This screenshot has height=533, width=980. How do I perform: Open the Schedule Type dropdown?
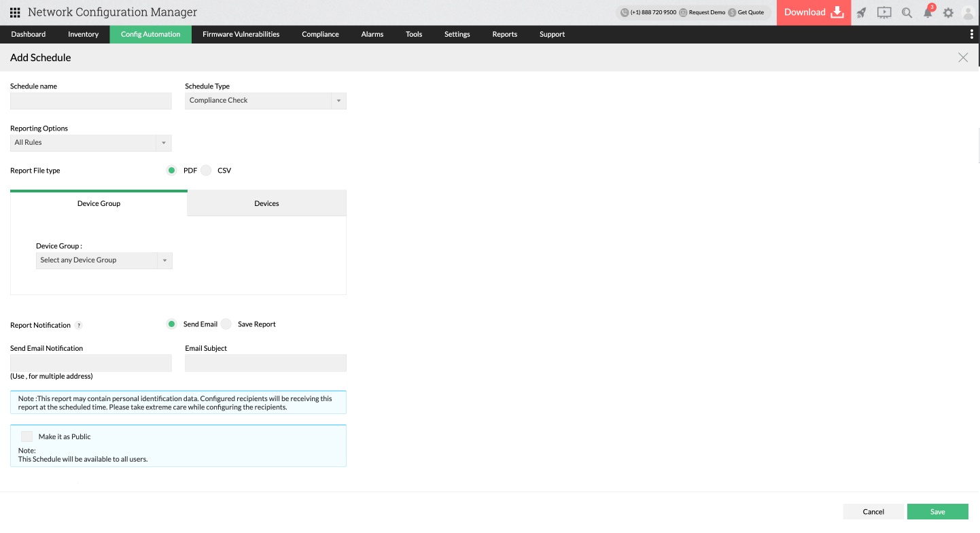point(338,100)
